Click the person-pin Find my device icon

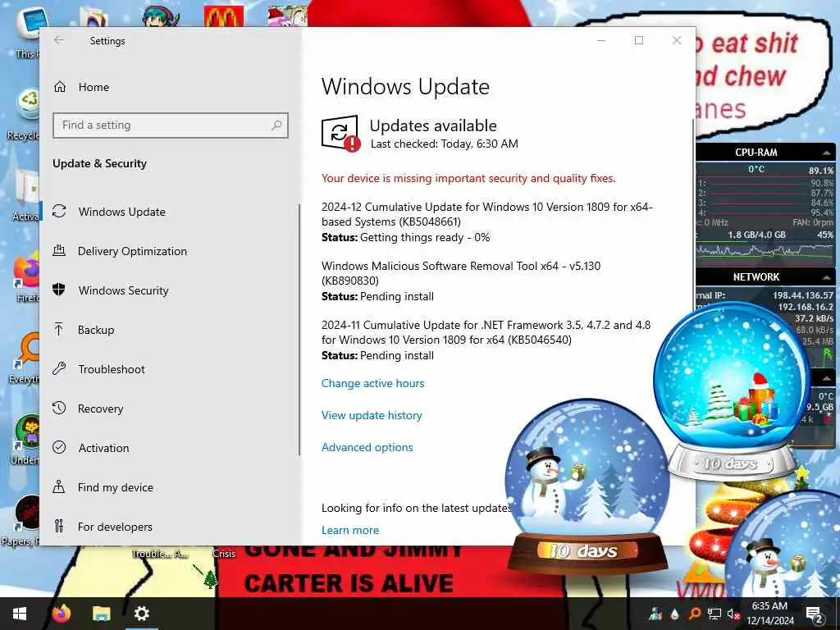click(x=59, y=486)
